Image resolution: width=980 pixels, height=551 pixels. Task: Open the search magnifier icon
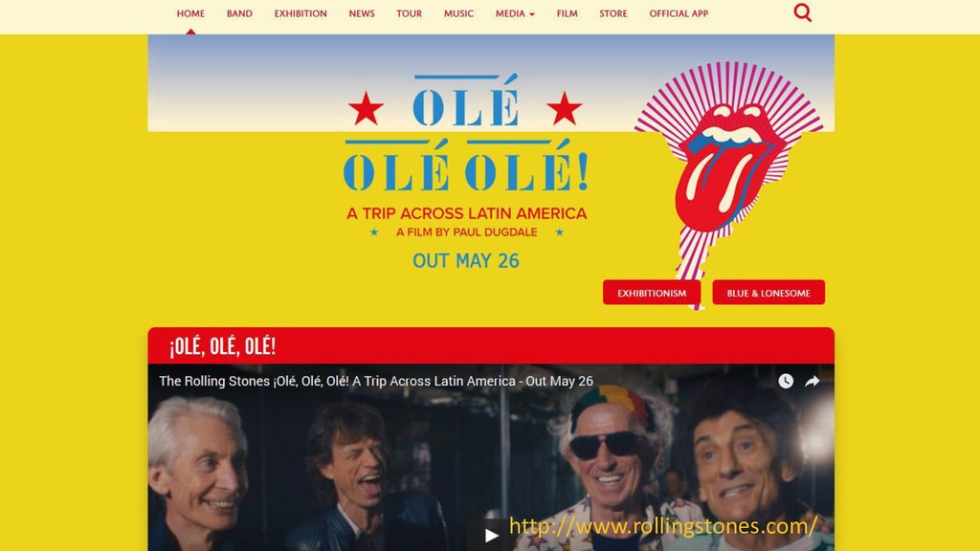[x=803, y=12]
